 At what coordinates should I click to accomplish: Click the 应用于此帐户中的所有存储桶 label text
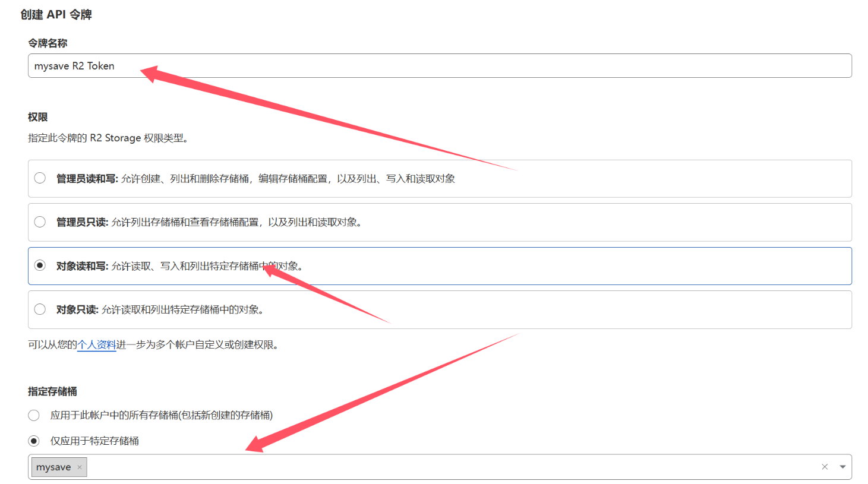(x=162, y=415)
